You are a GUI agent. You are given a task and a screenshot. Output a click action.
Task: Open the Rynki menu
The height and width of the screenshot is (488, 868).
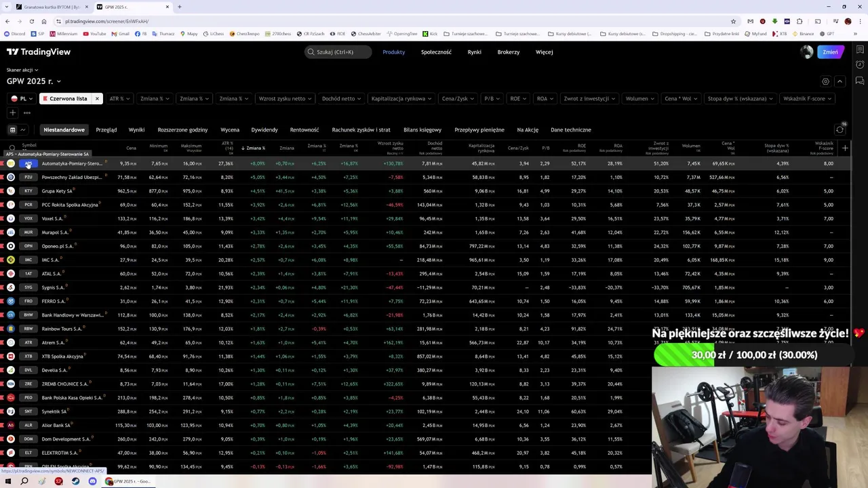[x=474, y=52]
